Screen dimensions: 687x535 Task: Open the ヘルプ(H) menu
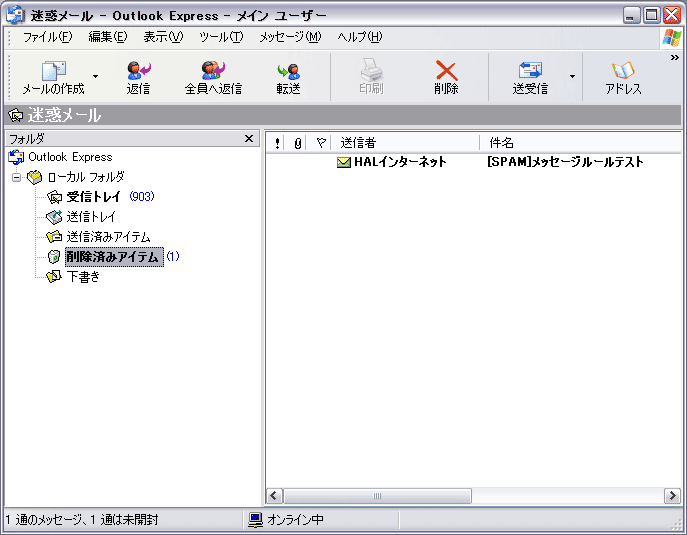click(x=360, y=37)
